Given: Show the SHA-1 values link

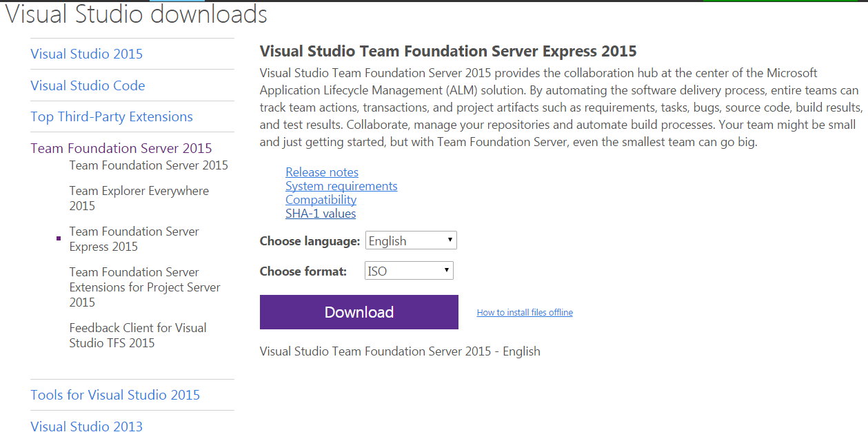Looking at the screenshot, I should click(321, 214).
